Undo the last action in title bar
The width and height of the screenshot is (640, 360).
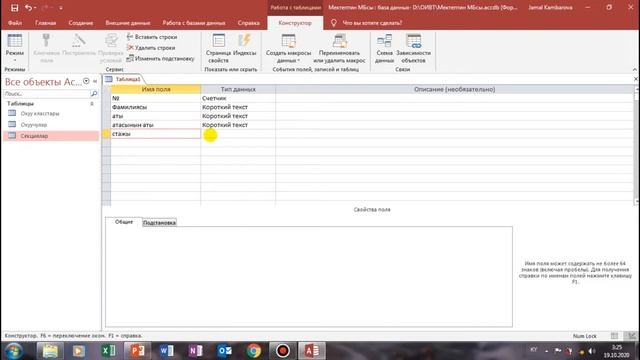coord(28,8)
